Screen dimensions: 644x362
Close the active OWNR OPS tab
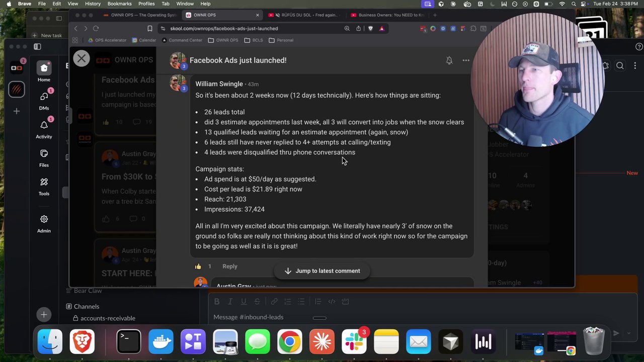point(258,15)
